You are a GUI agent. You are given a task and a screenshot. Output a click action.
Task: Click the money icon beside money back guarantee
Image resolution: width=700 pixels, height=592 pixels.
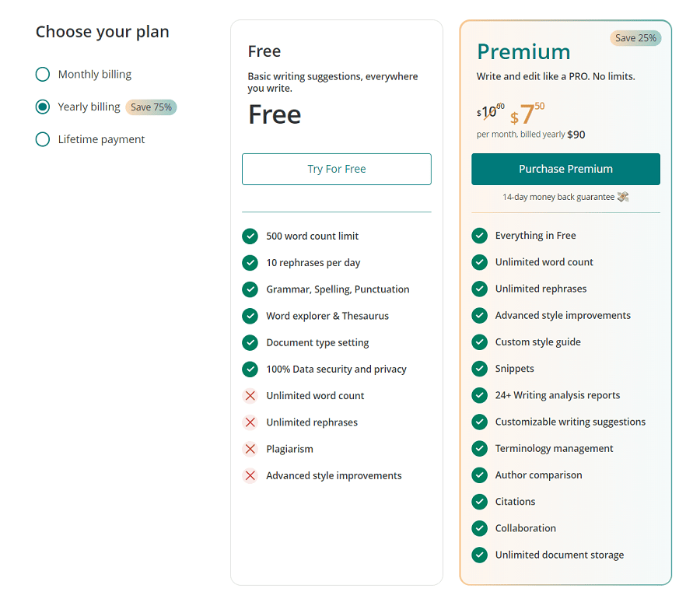click(623, 197)
